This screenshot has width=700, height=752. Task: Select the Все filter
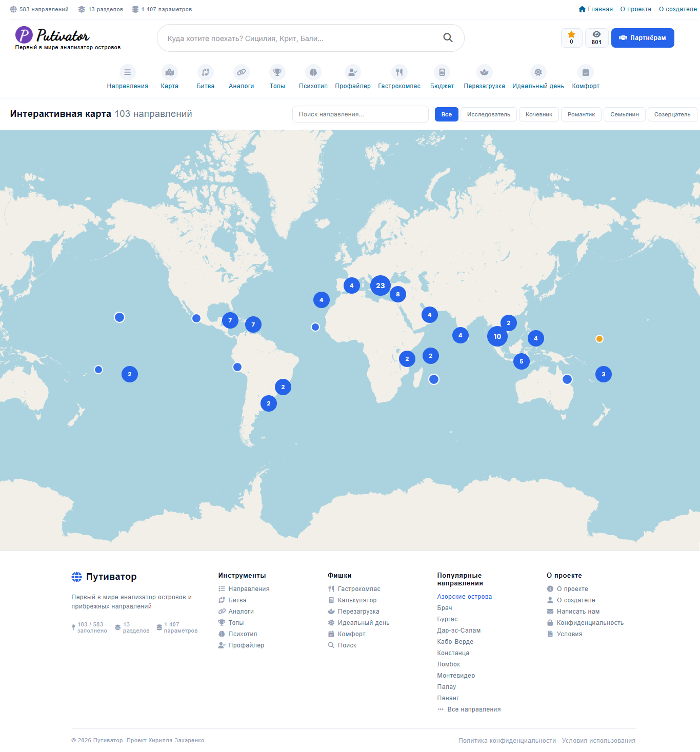tap(447, 114)
